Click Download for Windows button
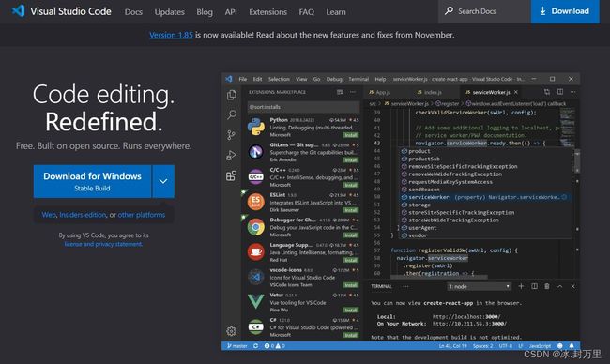This screenshot has width=610, height=364. 92,181
